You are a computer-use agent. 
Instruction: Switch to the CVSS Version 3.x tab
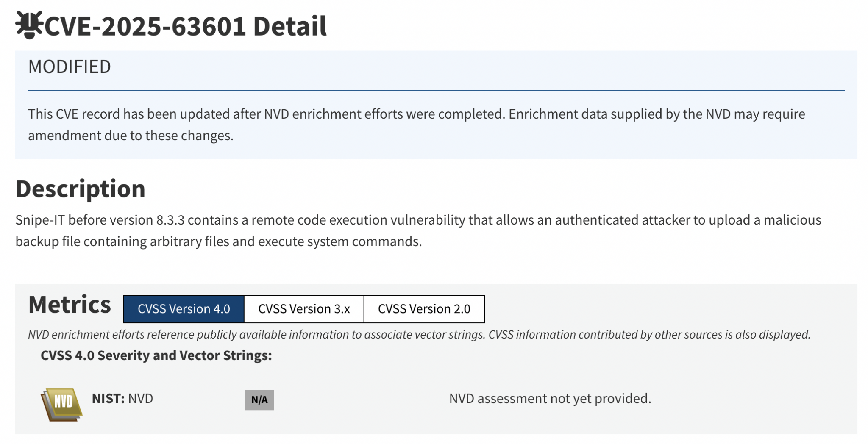(x=303, y=309)
